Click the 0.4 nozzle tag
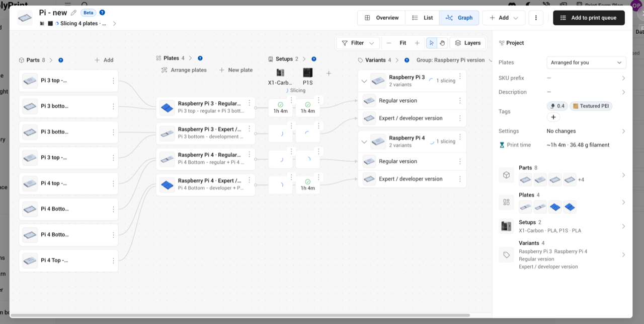 [x=557, y=106]
